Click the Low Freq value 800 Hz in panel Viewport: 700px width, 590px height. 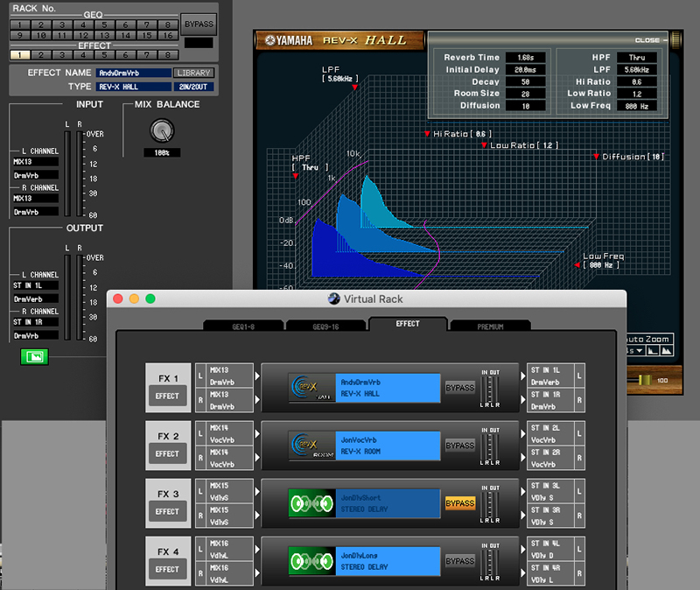coord(637,106)
